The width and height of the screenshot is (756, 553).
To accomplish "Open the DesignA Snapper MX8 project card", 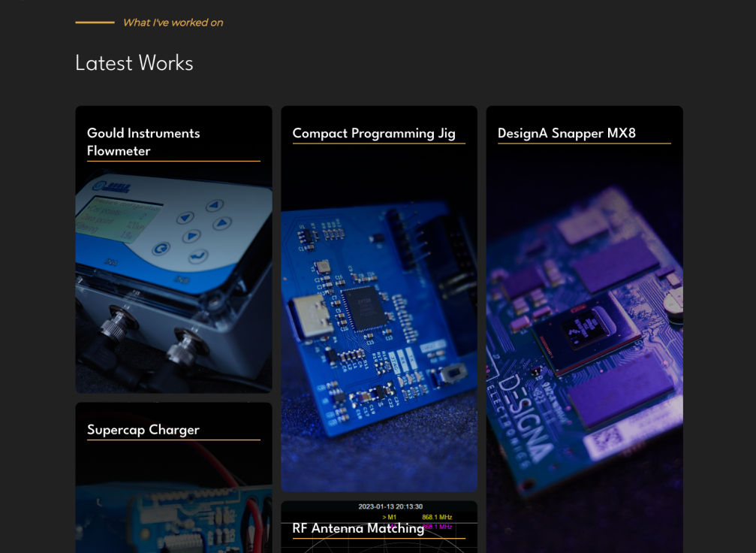I will coord(584,330).
